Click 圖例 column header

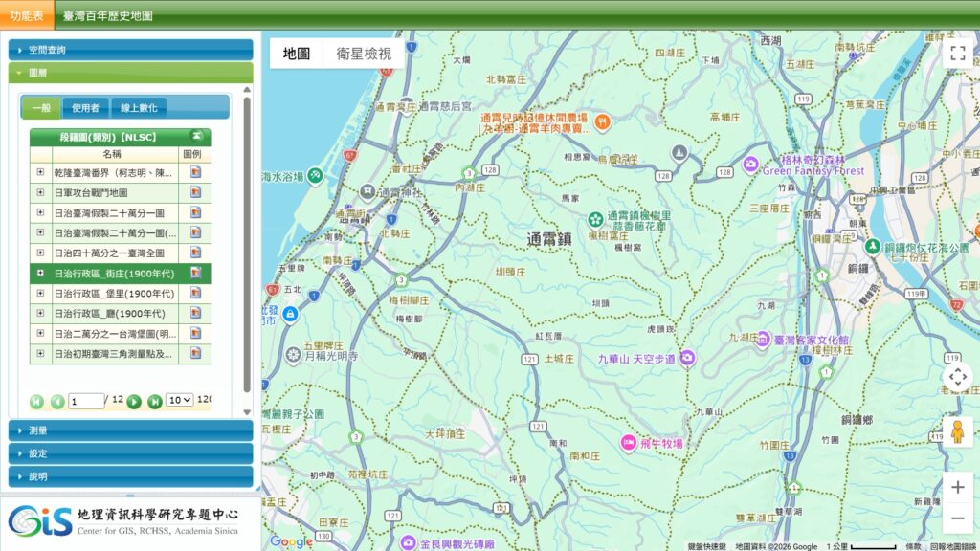click(192, 154)
